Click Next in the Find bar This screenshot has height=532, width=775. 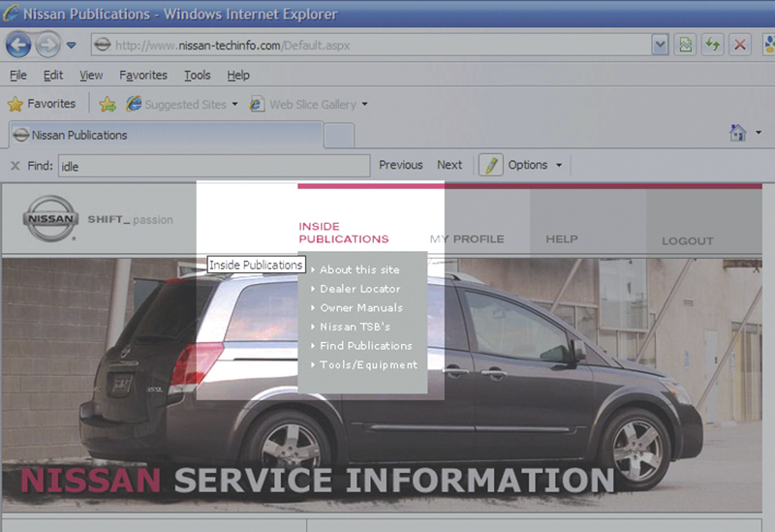[449, 165]
